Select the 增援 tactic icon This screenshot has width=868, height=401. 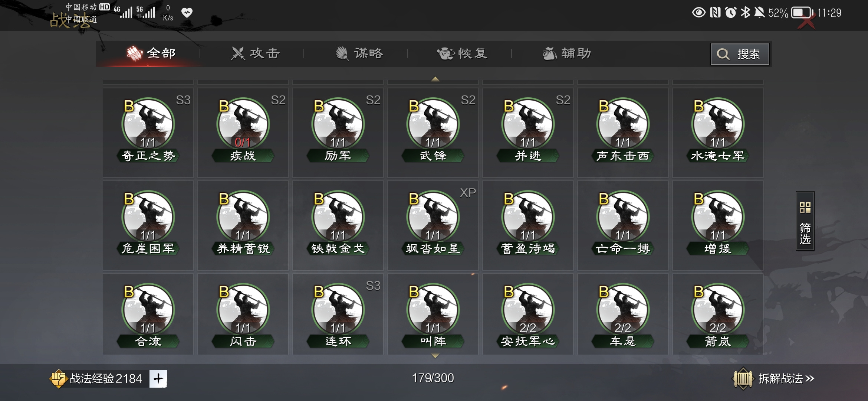coord(718,217)
